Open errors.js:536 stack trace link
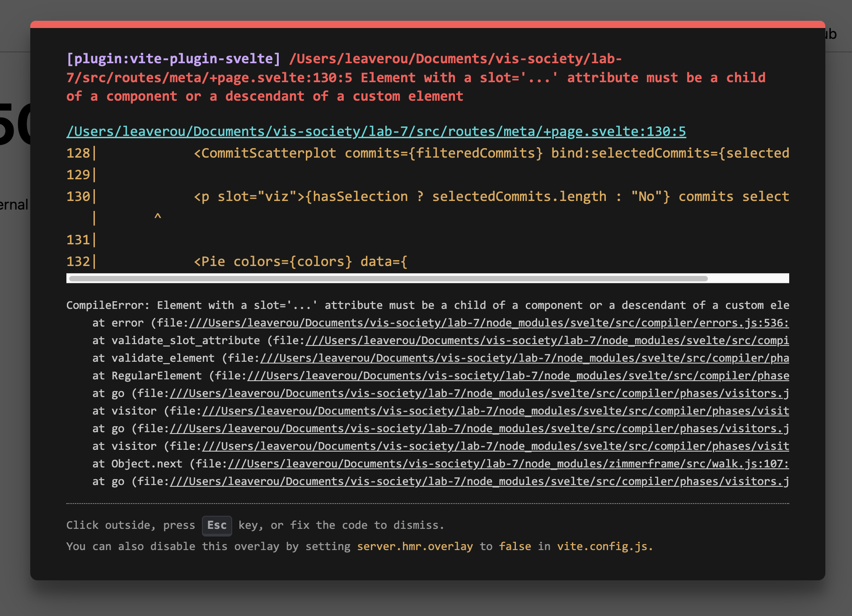 coord(488,323)
